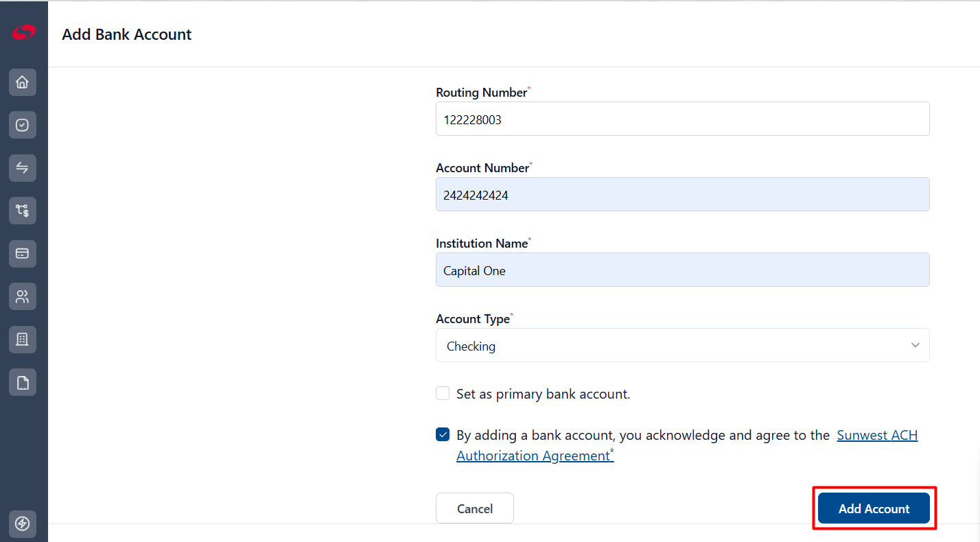Open the Sunwest ACH Authorization Agreement link
980x542 pixels.
pyautogui.click(x=687, y=445)
